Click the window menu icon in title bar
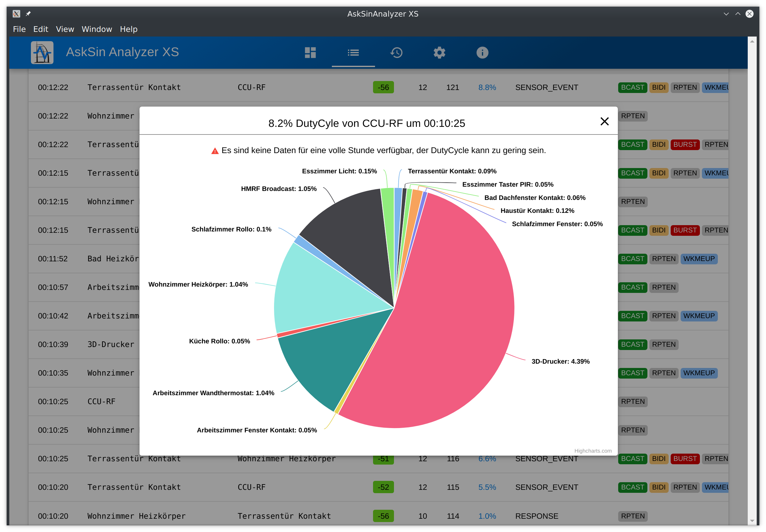This screenshot has width=766, height=532. pyautogui.click(x=16, y=14)
